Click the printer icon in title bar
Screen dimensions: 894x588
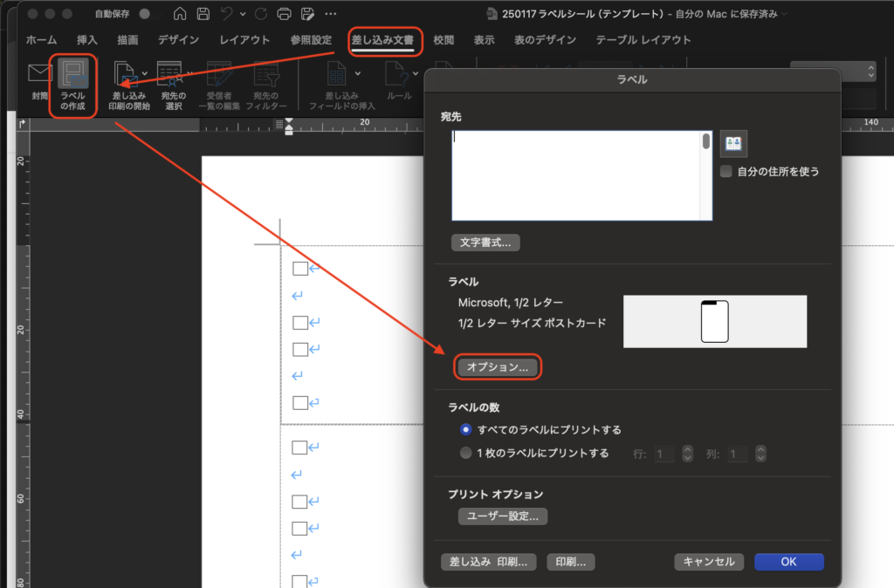283,14
